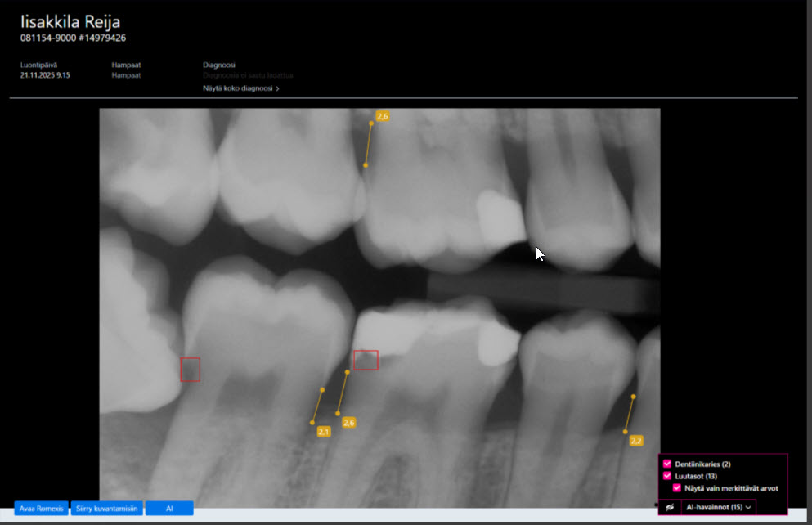Click the chevron after Näytä koko diagnoosi
This screenshot has height=525, width=812.
pyautogui.click(x=277, y=88)
